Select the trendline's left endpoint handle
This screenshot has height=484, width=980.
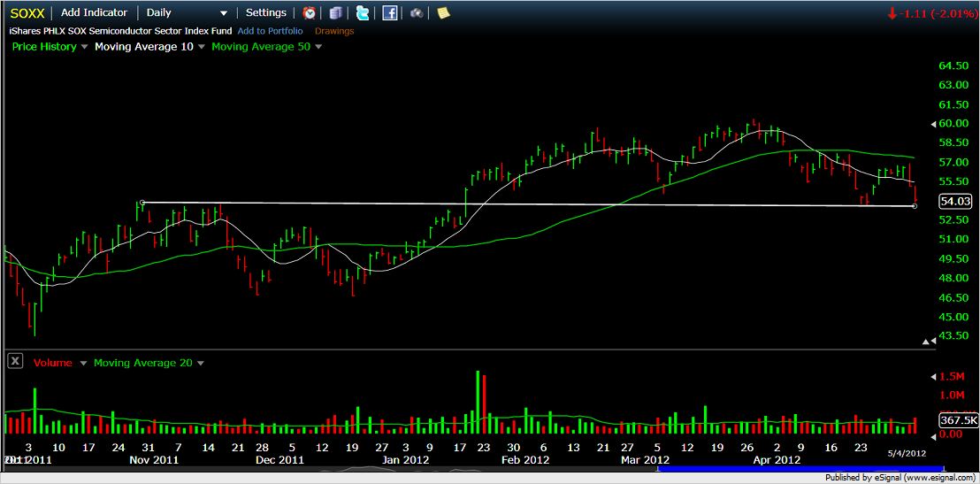(142, 202)
